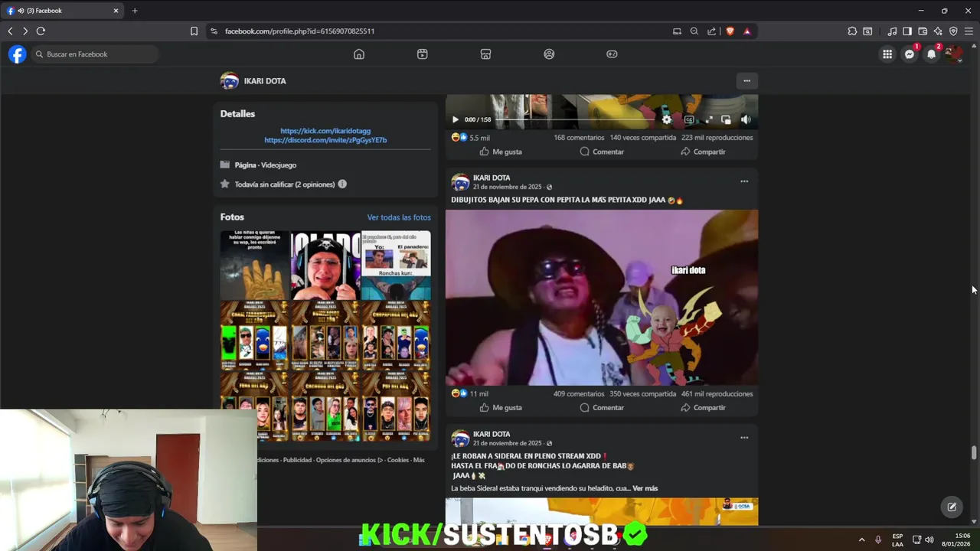Go forward with browser forward arrow
This screenshot has height=551, width=980.
(25, 31)
